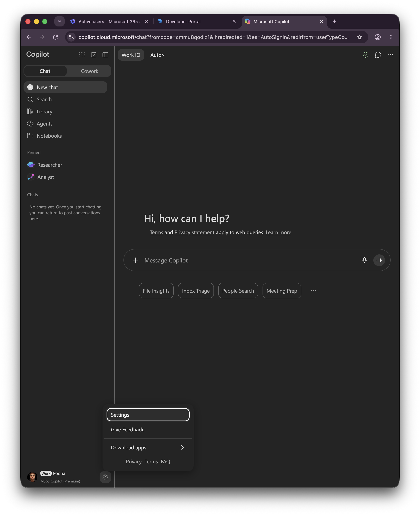Click the Inbox Triage suggestion
420x515 pixels.
click(x=196, y=291)
